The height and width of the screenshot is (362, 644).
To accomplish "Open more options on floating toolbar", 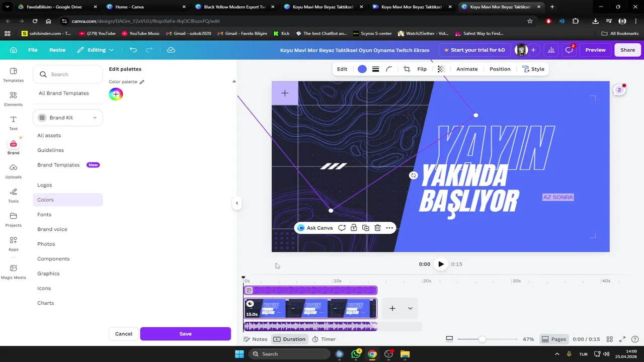I will click(x=389, y=228).
